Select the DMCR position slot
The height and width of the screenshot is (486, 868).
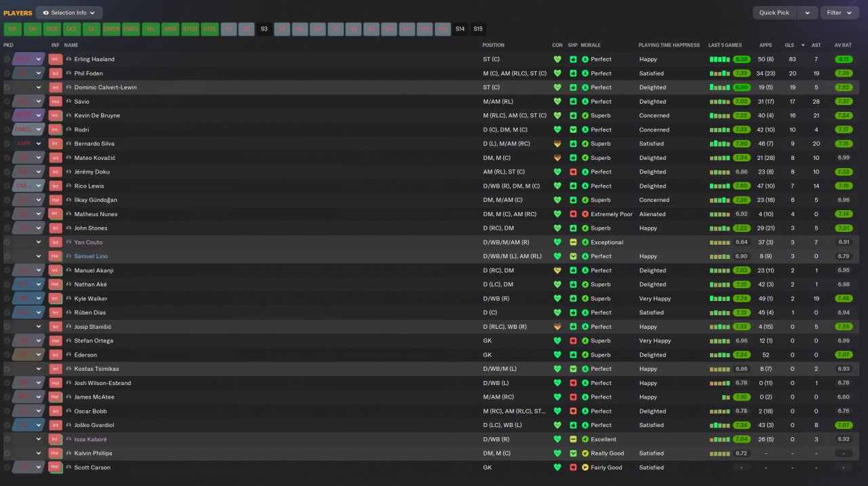111,29
